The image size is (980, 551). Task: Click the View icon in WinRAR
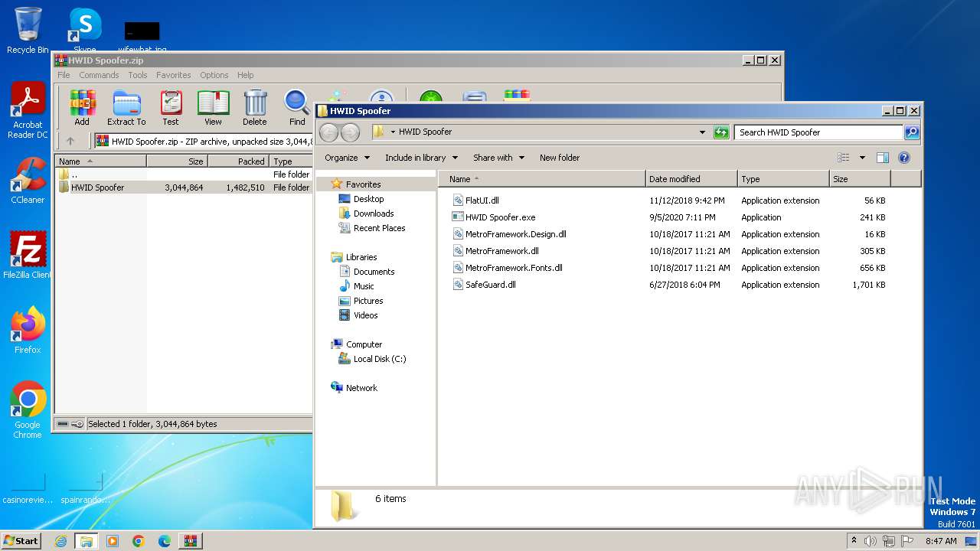click(x=213, y=107)
